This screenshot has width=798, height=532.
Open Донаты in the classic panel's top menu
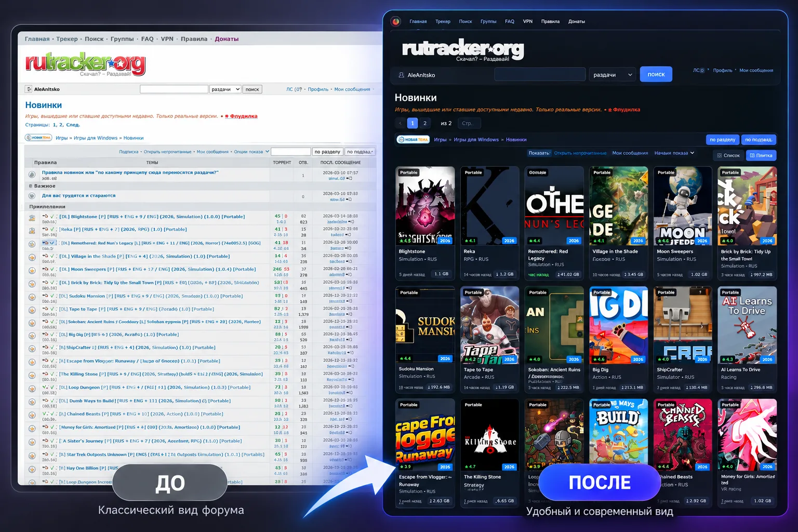pos(227,39)
